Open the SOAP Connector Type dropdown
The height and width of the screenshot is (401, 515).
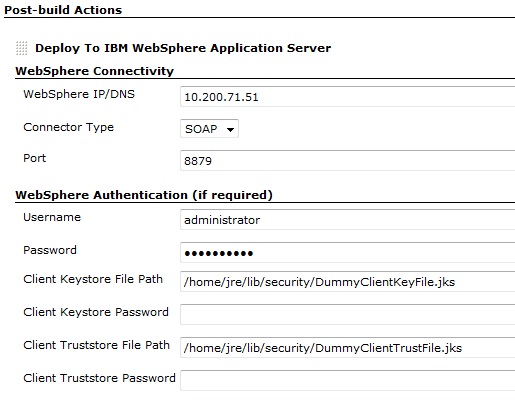coord(209,129)
